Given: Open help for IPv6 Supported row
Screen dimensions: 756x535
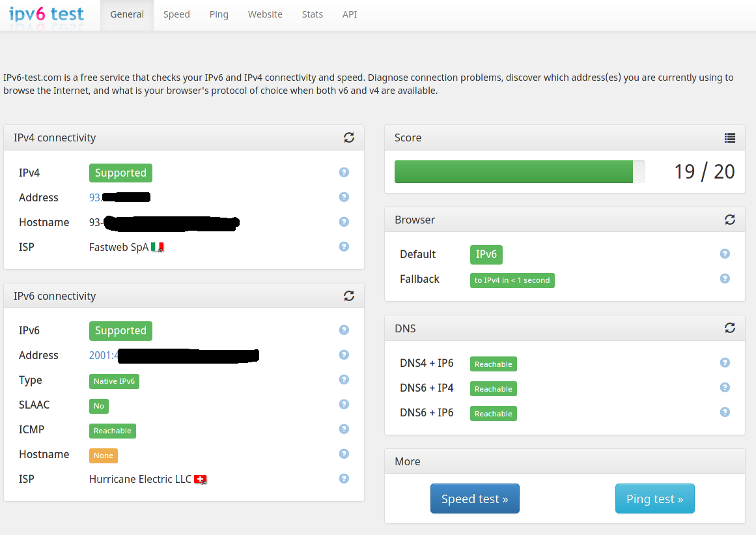Looking at the screenshot, I should point(344,330).
